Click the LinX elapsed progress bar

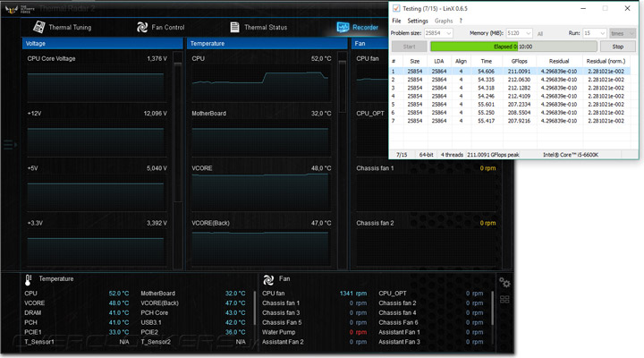[x=513, y=47]
